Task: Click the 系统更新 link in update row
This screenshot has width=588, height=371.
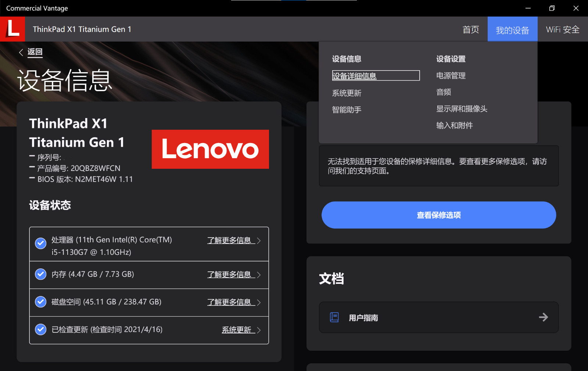Action: point(238,330)
